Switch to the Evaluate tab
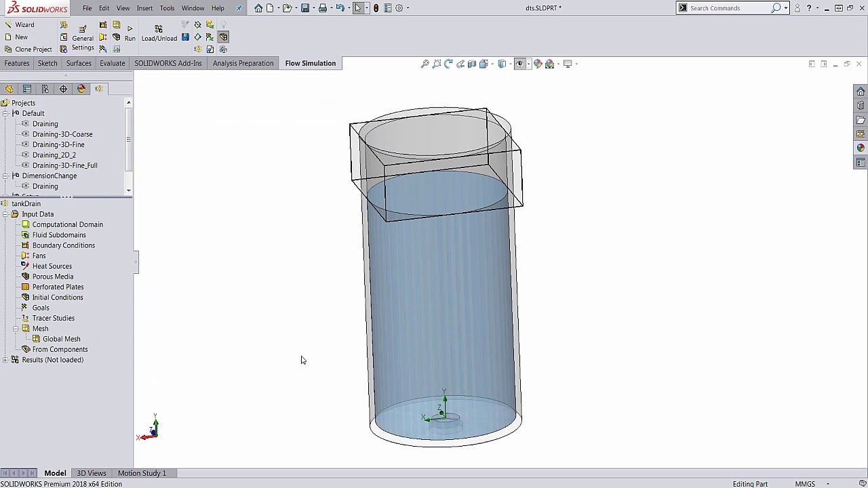868x488 pixels. coord(113,63)
